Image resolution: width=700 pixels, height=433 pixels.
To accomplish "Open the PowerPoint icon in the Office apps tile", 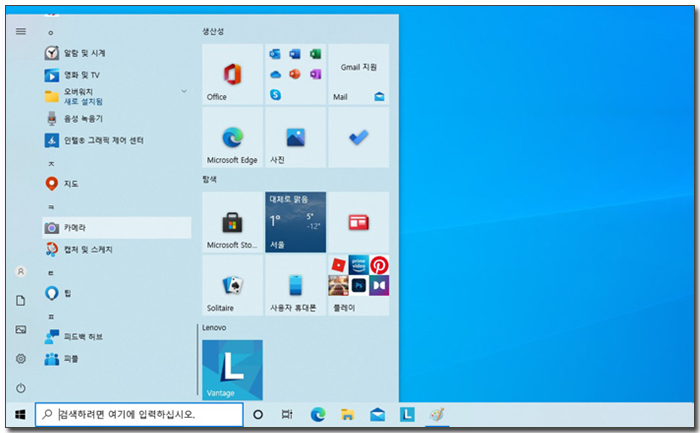I will point(295,74).
